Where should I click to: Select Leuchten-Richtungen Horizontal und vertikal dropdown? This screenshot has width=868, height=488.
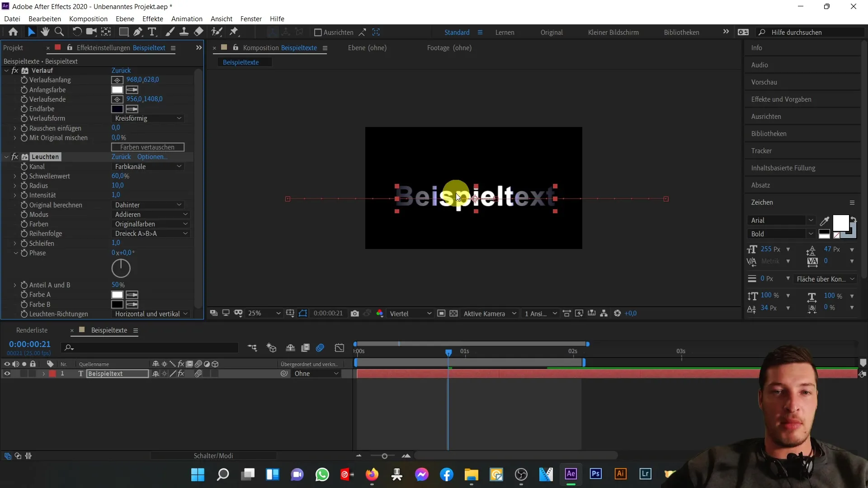pos(150,314)
